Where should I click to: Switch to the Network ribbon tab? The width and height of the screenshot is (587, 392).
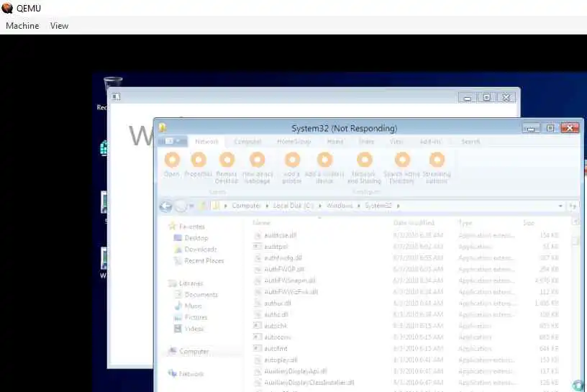206,142
